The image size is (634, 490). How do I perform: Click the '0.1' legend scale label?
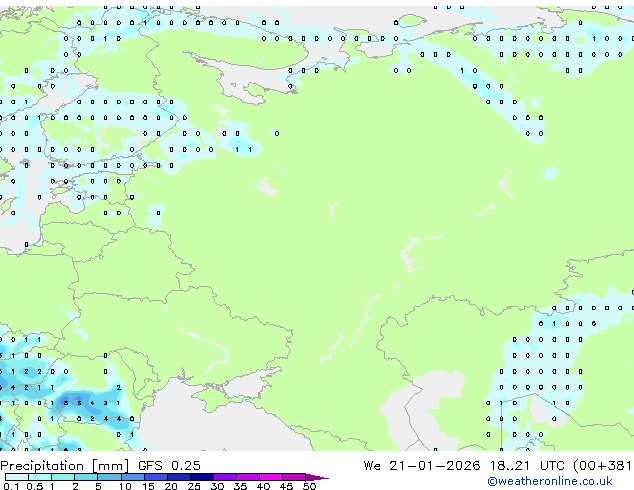(x=11, y=486)
